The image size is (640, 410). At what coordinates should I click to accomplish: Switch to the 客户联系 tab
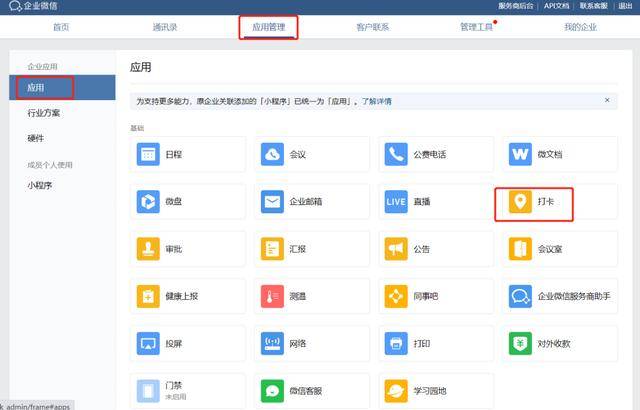pyautogui.click(x=373, y=27)
